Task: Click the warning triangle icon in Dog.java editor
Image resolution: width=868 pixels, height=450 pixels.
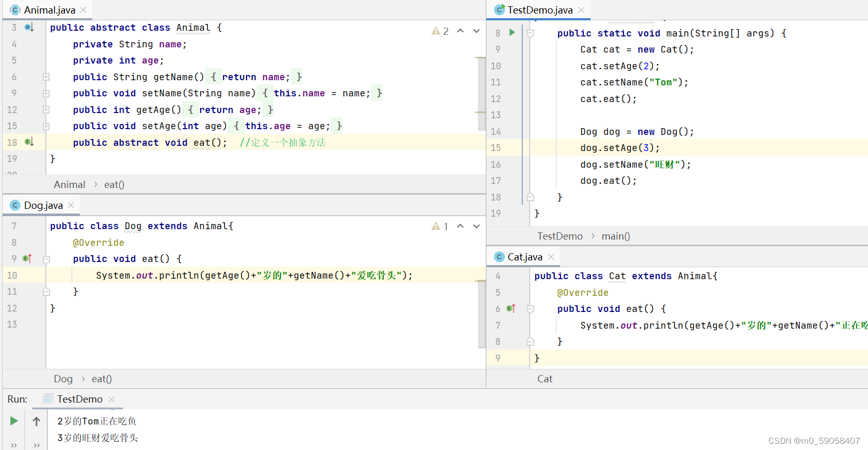Action: (x=436, y=226)
